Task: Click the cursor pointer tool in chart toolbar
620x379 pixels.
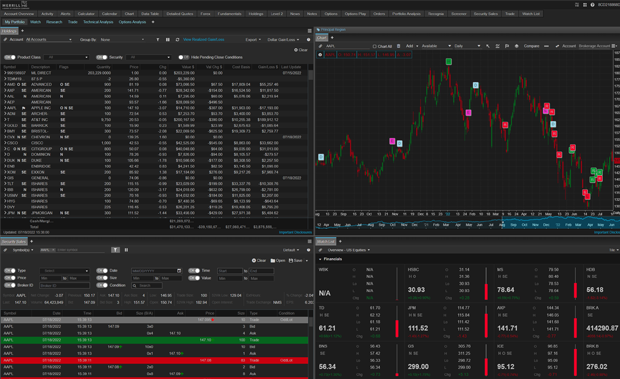Action: click(488, 46)
